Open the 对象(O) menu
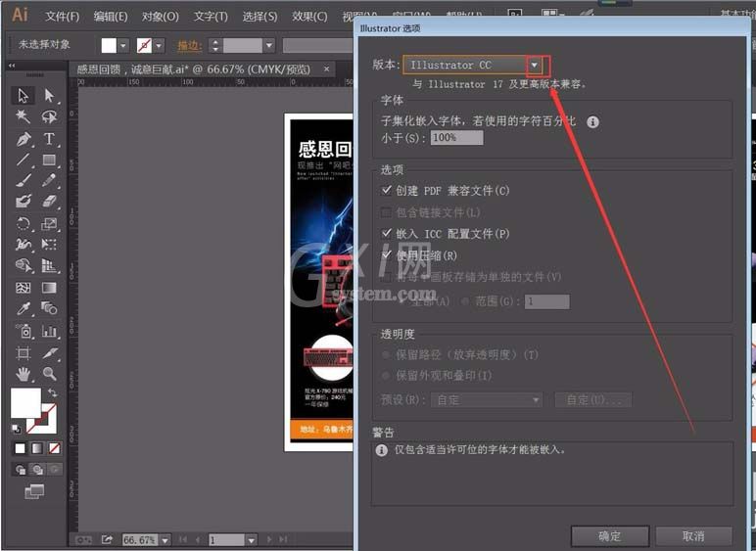Viewport: 756px width, 551px height. tap(160, 17)
